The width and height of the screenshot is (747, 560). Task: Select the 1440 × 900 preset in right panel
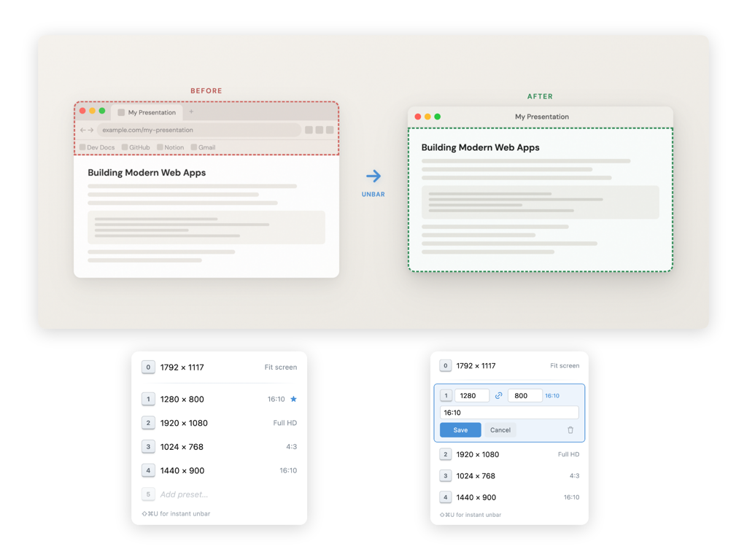509,497
